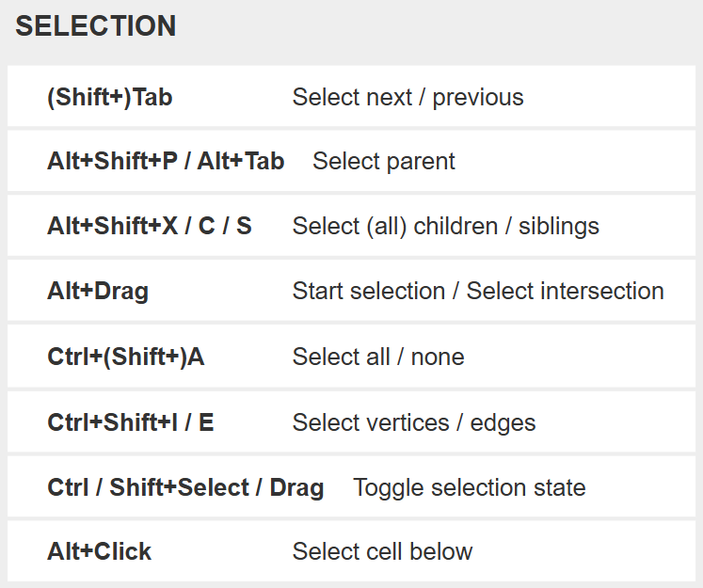Click the Ctrl+Shift+I / E shortcut label

point(130,422)
